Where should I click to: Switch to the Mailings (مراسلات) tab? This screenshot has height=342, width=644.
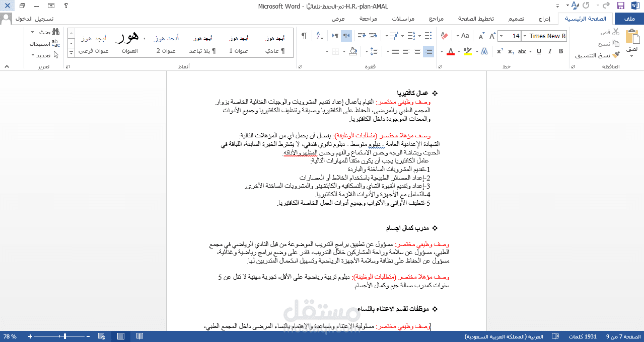point(403,19)
